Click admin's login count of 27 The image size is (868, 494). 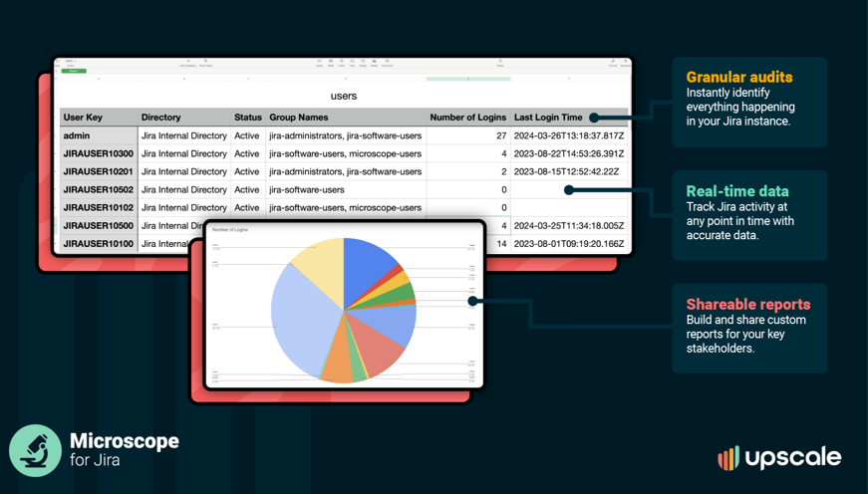point(468,135)
